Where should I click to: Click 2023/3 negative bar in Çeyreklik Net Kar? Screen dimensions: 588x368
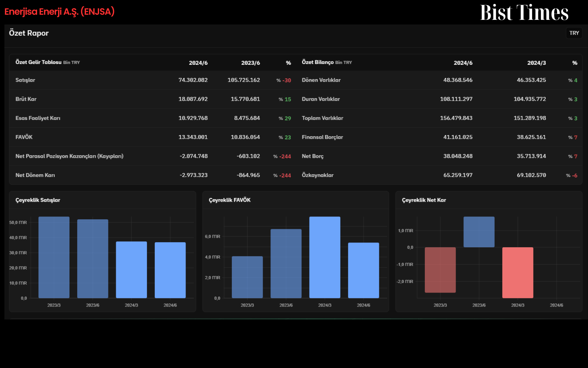pyautogui.click(x=440, y=270)
